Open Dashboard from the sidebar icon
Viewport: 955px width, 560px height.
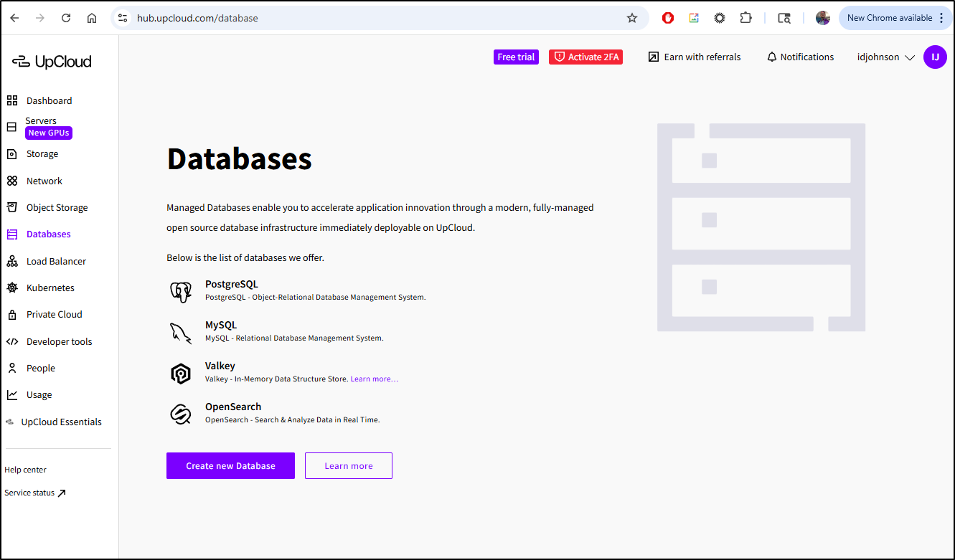pos(12,100)
